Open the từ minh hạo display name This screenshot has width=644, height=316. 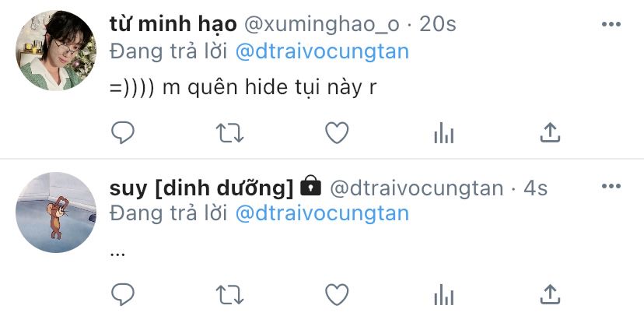click(x=173, y=25)
